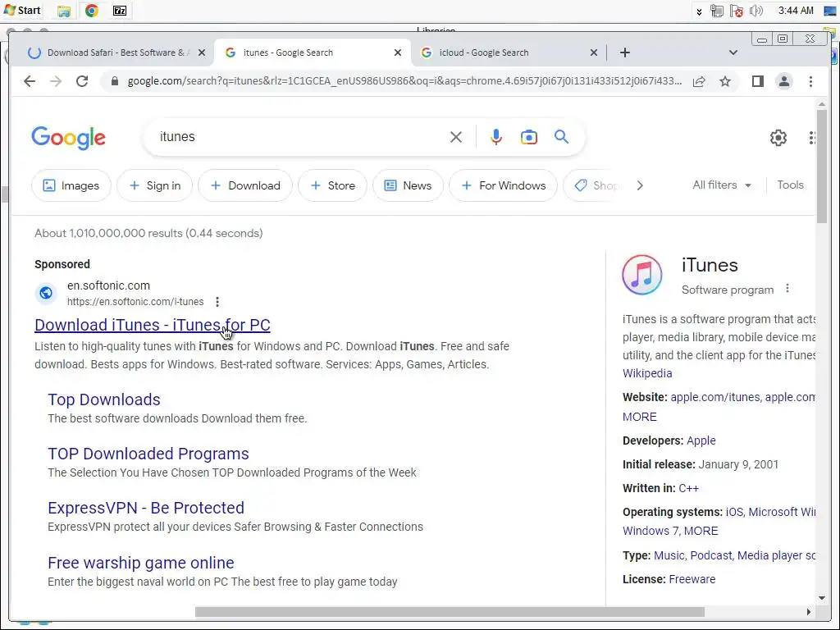Expand All filters dropdown
The image size is (840, 630).
coord(722,185)
